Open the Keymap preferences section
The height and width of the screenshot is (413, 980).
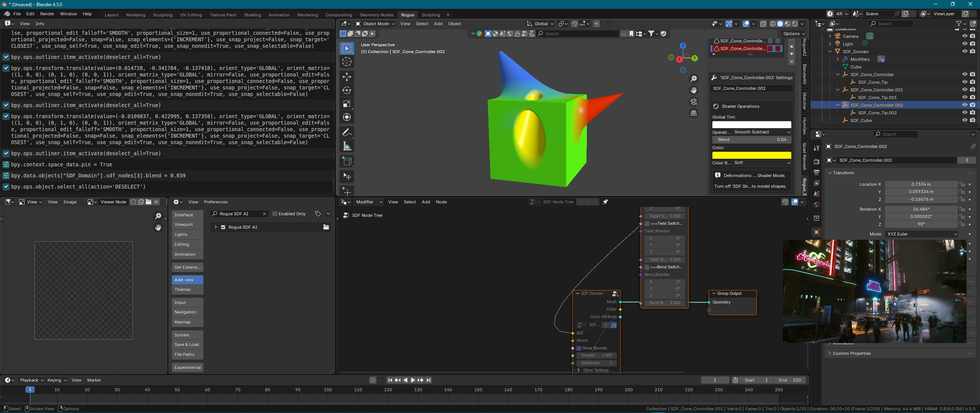[187, 322]
